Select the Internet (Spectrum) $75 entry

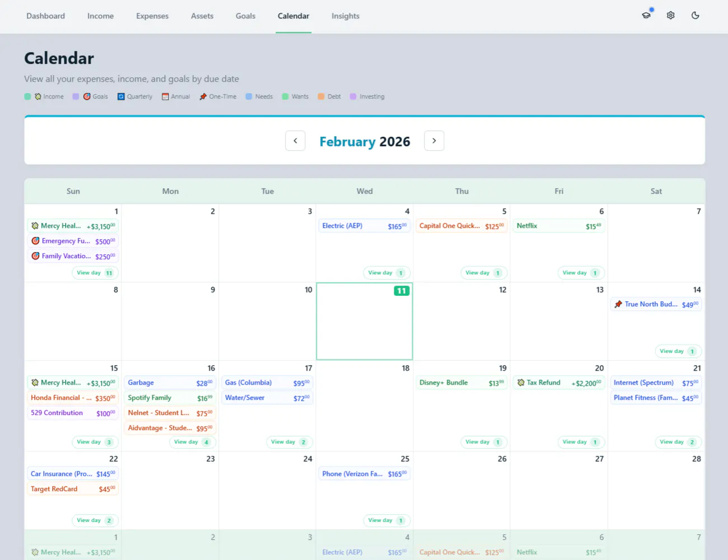click(656, 382)
